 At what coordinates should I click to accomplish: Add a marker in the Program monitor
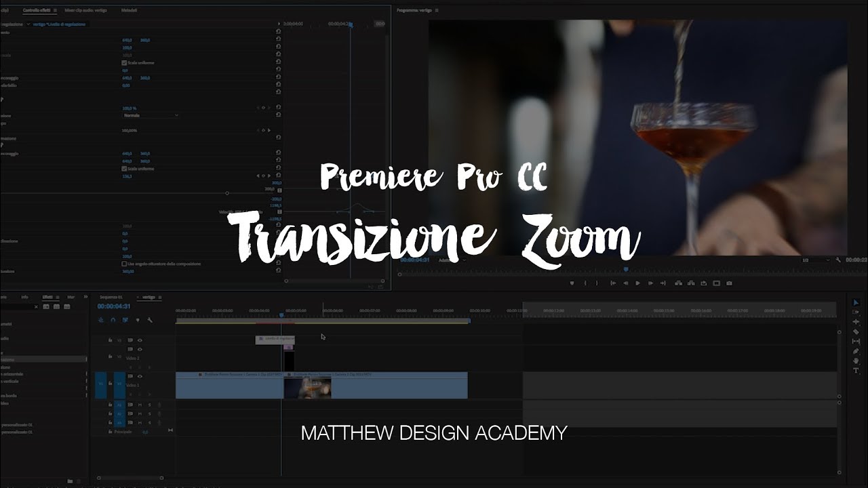coord(572,283)
